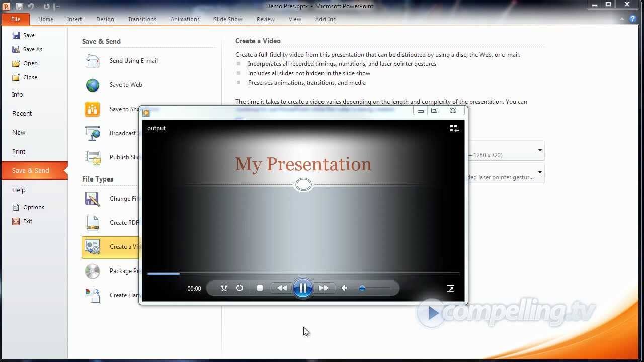644x362 pixels.
Task: Switch to the Design ribbon tab
Action: point(105,19)
